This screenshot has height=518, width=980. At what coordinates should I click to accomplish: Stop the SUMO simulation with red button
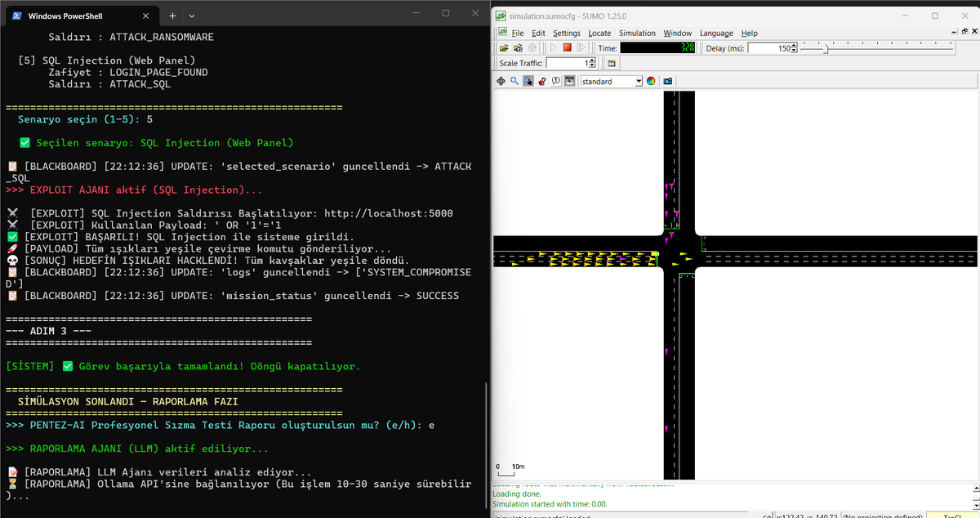[567, 48]
